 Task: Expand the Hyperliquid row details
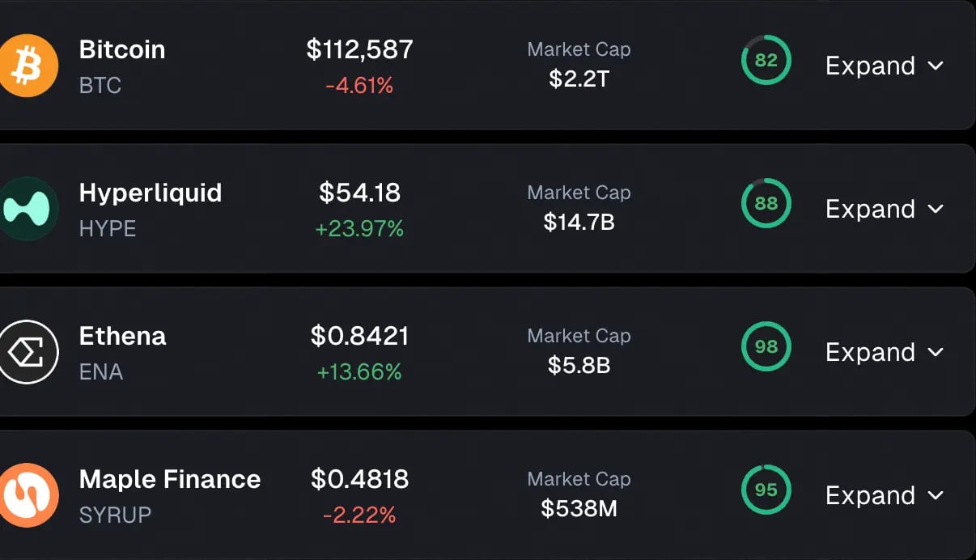click(885, 209)
